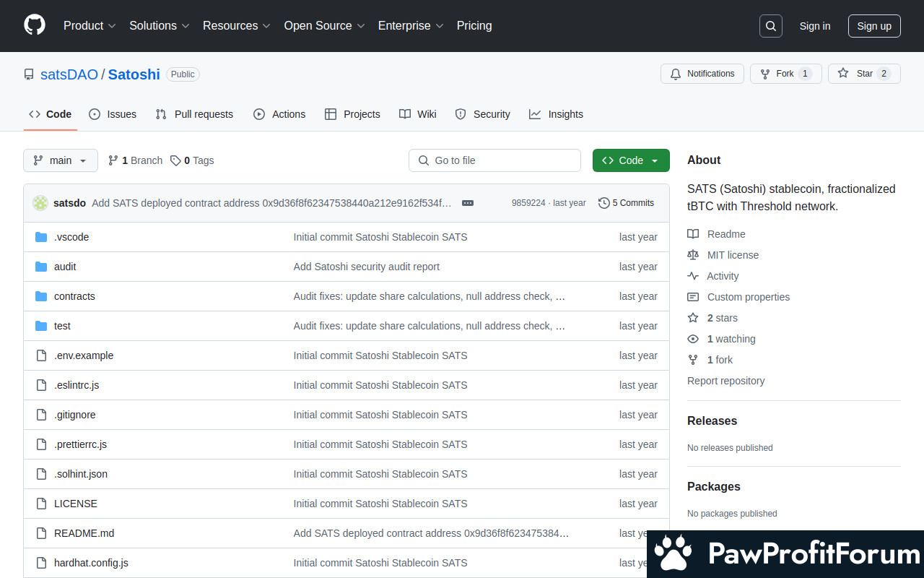Open the Product menu dropdown
Screen dimensions: 924x578
pyautogui.click(x=90, y=26)
